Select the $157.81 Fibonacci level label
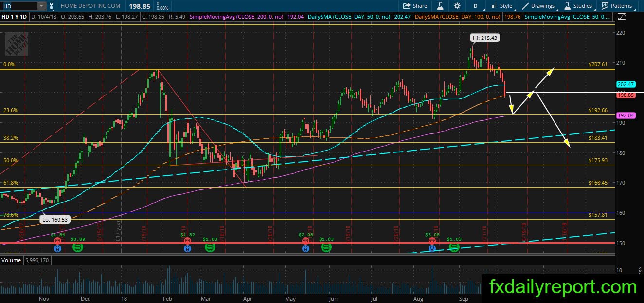 (598, 215)
